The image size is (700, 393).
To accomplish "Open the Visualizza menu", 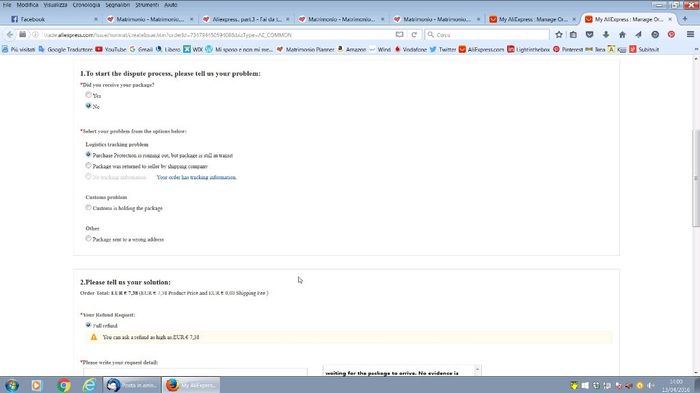I will (x=55, y=5).
